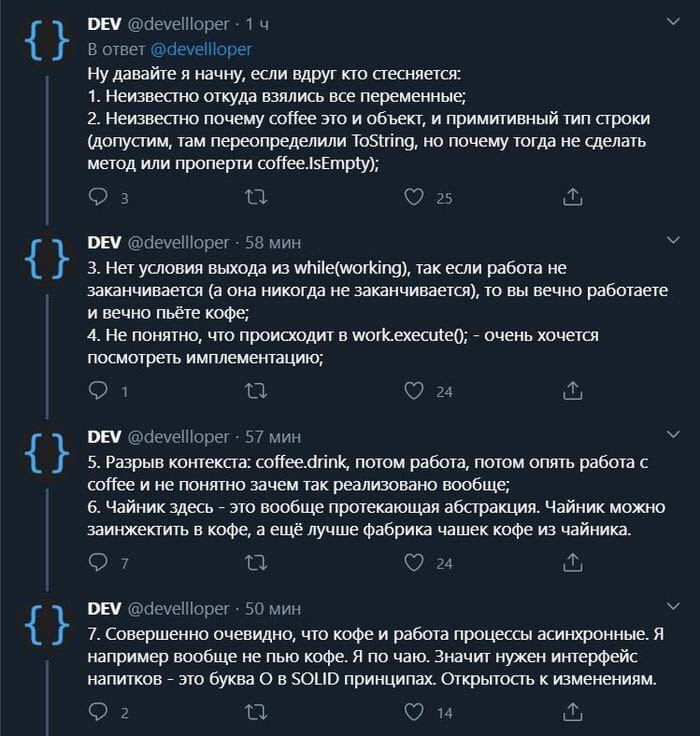Screen dimensions: 700x736
Task: Like the tweet with 25 likes
Action: point(414,197)
